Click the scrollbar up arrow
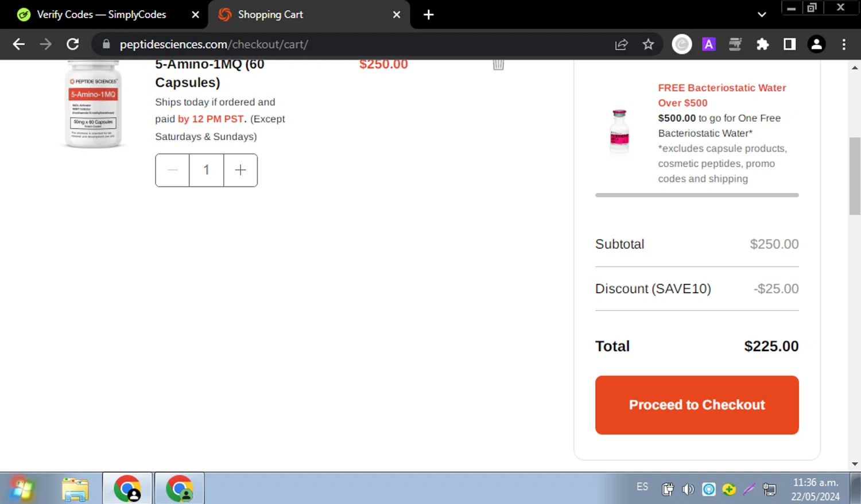Image resolution: width=861 pixels, height=504 pixels. coord(855,67)
